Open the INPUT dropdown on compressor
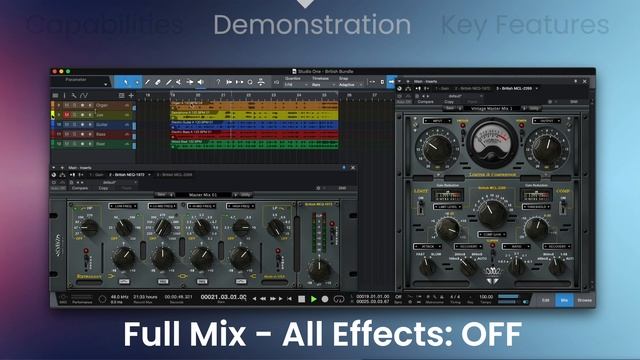640x360 pixels. 437,121
